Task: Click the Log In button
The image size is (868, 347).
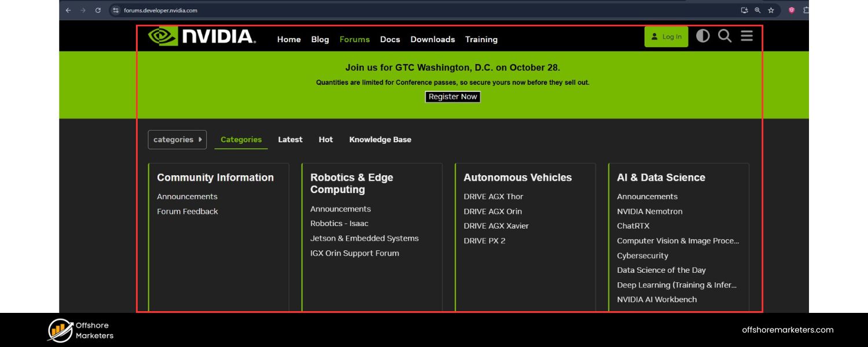Action: 666,36
